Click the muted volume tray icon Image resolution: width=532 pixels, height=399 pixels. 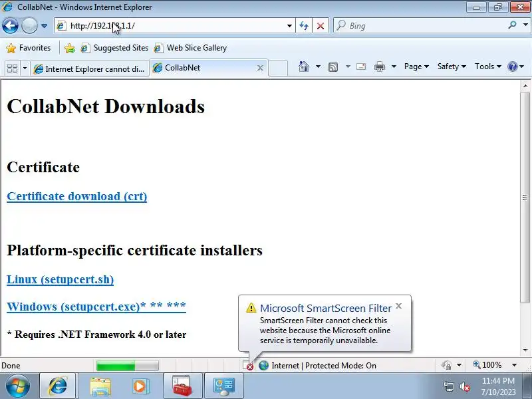pos(464,386)
